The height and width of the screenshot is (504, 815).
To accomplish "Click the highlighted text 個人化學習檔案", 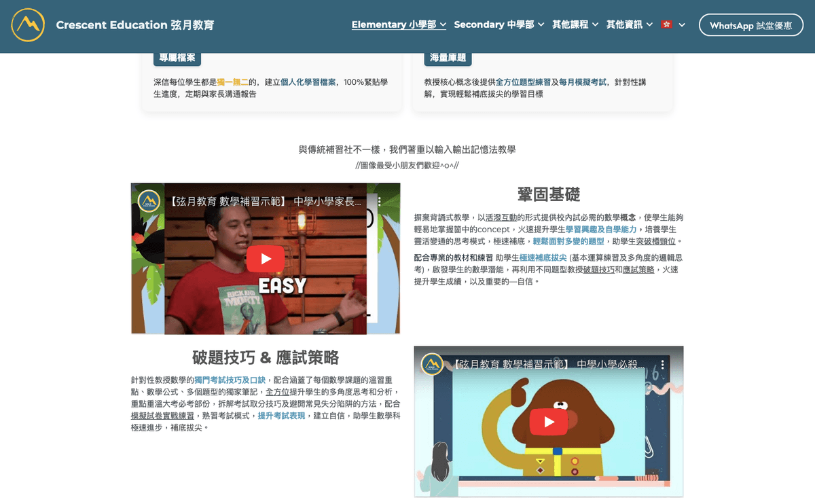I will tap(308, 82).
